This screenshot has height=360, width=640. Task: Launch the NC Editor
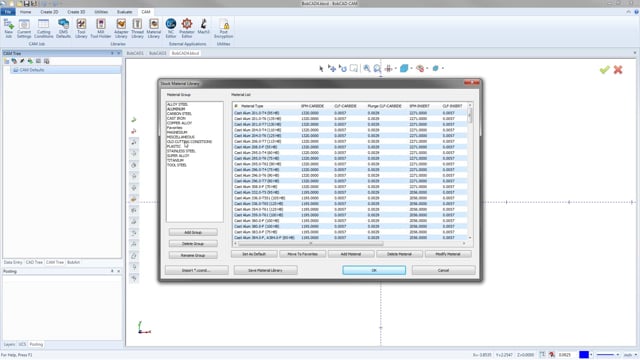point(171,28)
